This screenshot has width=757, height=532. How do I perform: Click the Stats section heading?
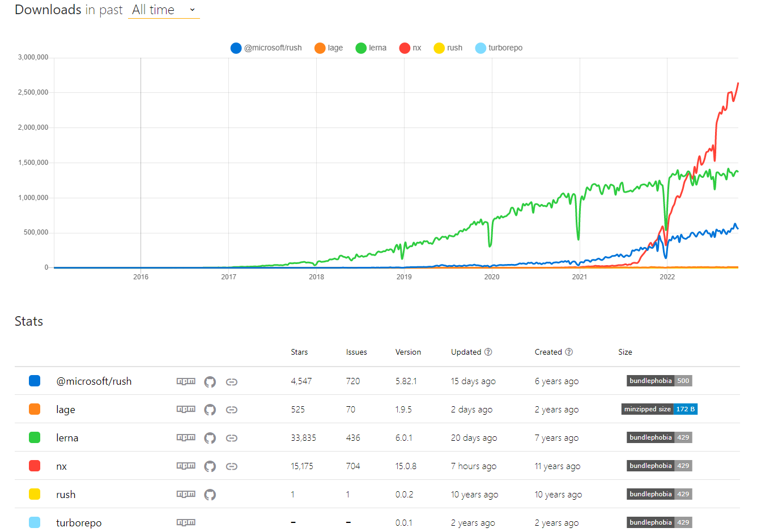click(29, 321)
